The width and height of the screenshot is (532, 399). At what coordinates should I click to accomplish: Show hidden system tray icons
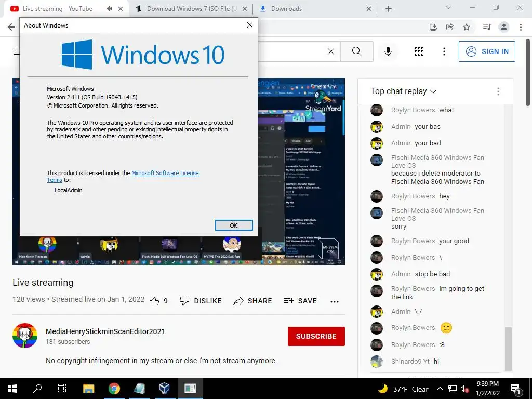click(440, 389)
